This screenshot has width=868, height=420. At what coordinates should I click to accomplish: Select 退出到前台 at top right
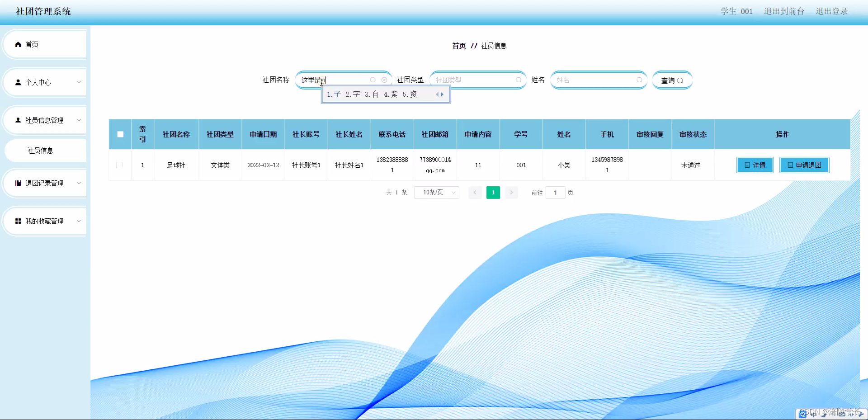783,11
